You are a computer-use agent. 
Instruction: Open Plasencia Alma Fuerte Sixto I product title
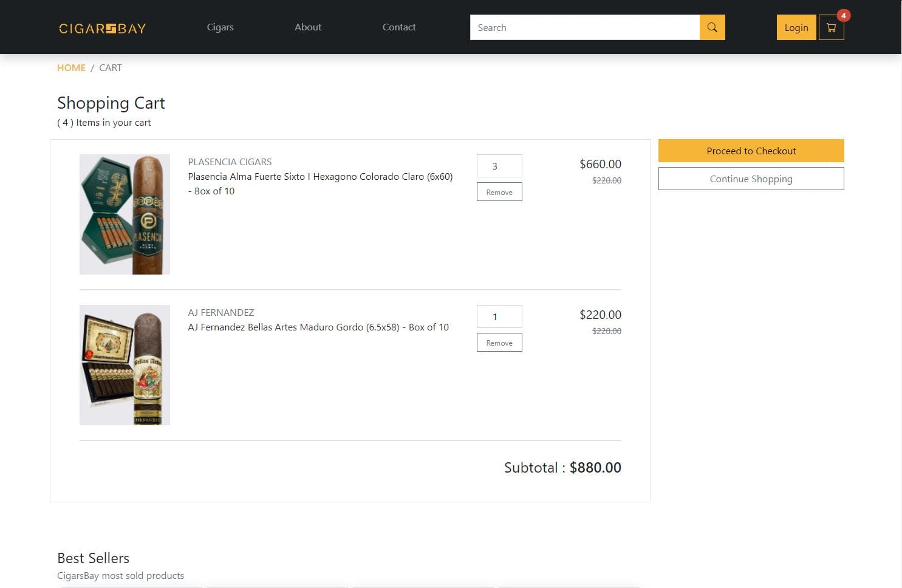320,183
